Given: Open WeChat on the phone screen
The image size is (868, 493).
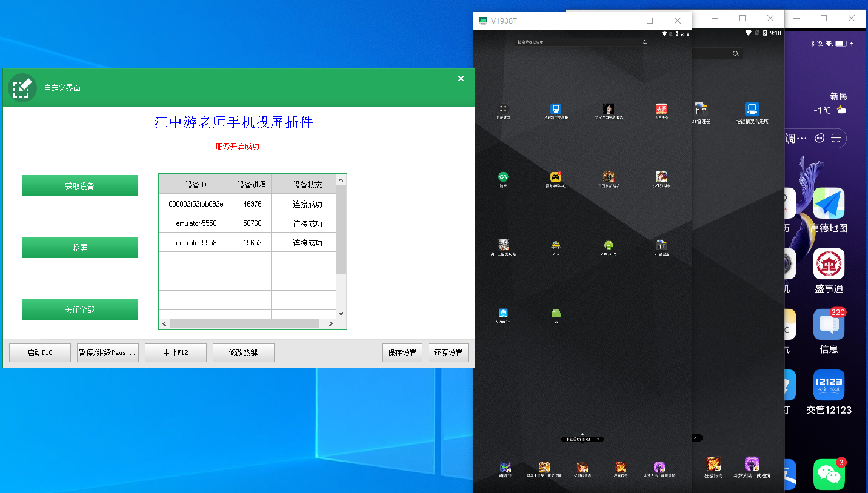Looking at the screenshot, I should pos(829,474).
